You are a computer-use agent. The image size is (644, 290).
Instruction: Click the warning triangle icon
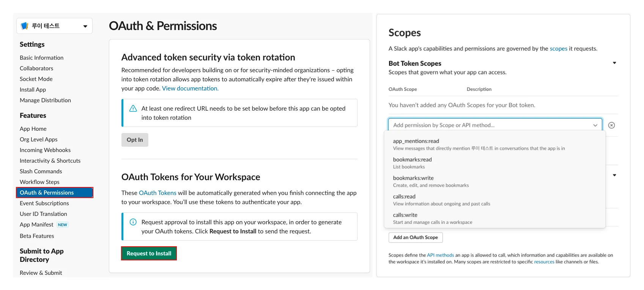(x=133, y=109)
